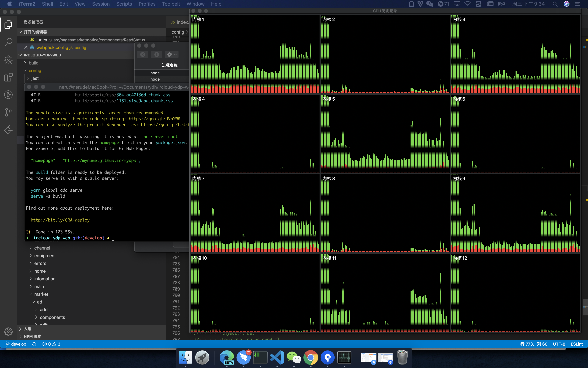
Task: Open the Toolbelt menu
Action: [171, 4]
